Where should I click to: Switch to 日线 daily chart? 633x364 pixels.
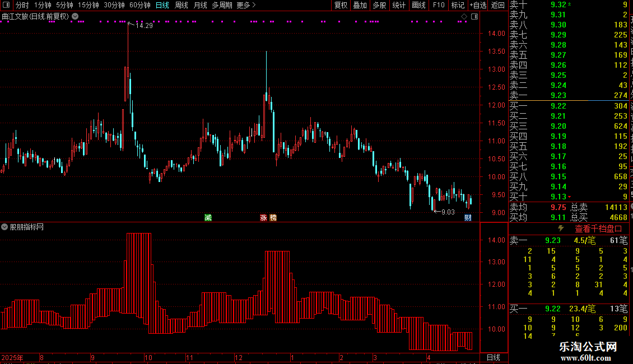162,5
